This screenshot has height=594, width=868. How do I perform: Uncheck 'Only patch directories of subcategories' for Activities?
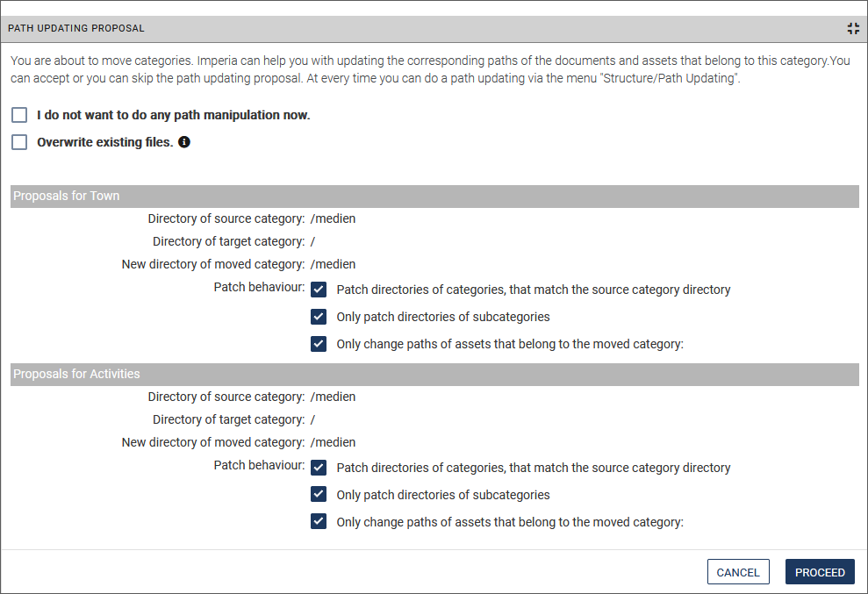point(319,494)
